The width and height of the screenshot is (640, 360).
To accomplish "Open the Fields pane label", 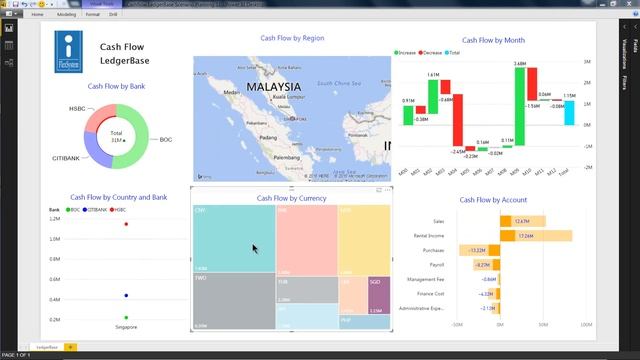I will [635, 46].
